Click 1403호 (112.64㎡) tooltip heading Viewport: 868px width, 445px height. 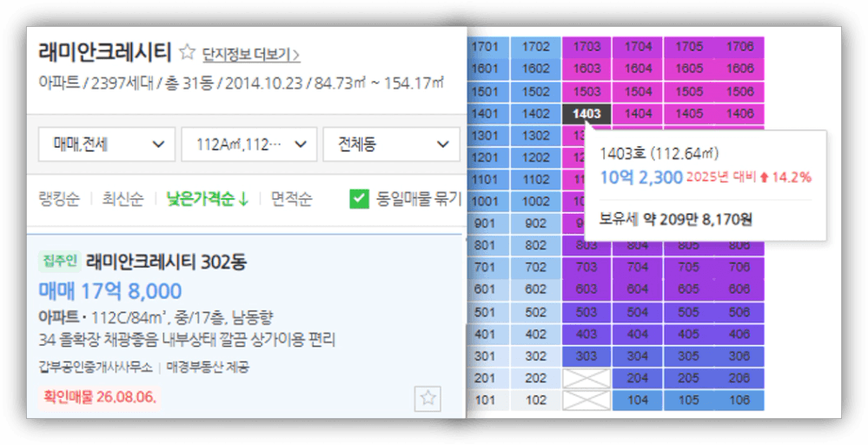click(x=659, y=153)
